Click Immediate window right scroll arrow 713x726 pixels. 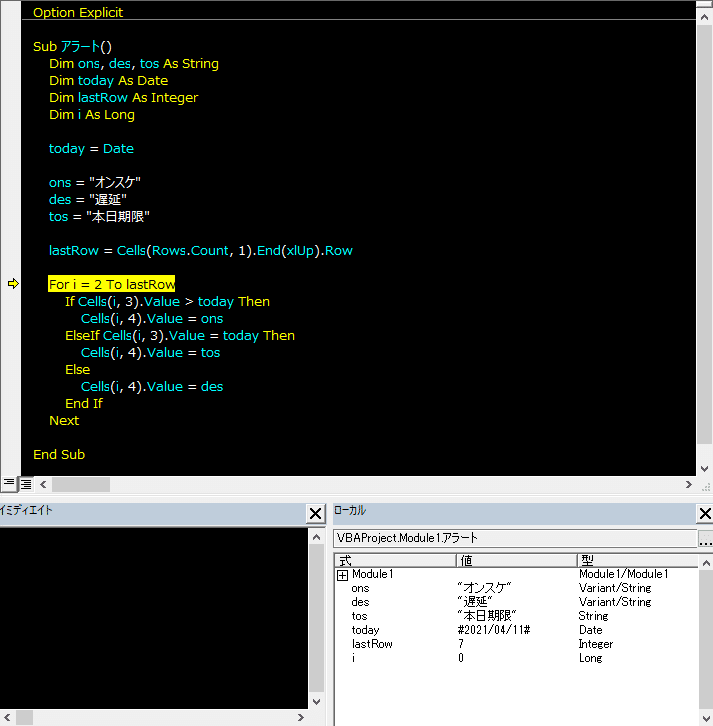click(301, 718)
